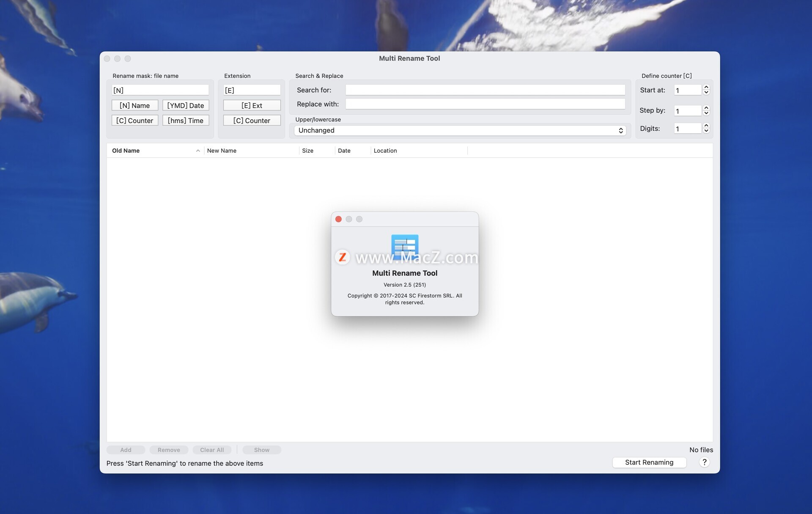Click the Location column header

[419, 151]
